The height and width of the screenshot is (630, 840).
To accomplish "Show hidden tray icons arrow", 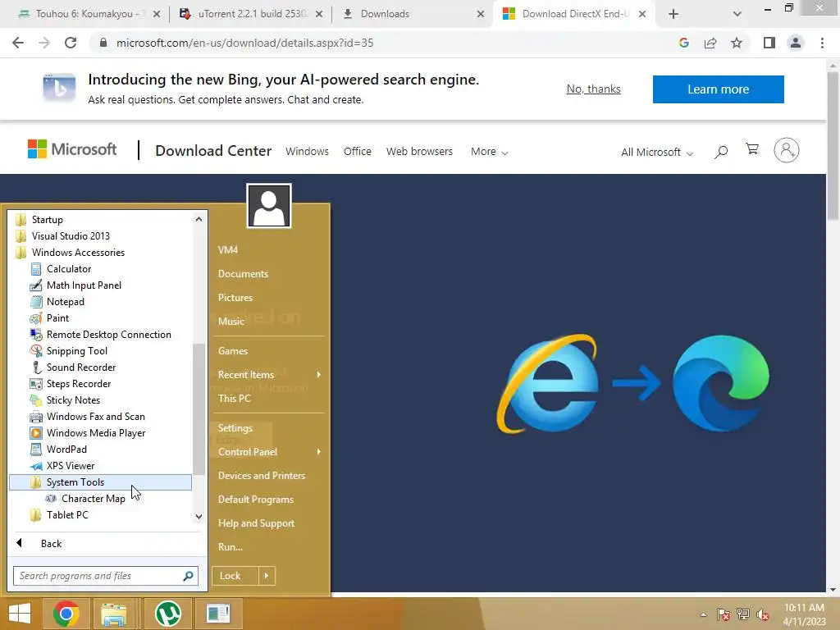I will tap(703, 614).
